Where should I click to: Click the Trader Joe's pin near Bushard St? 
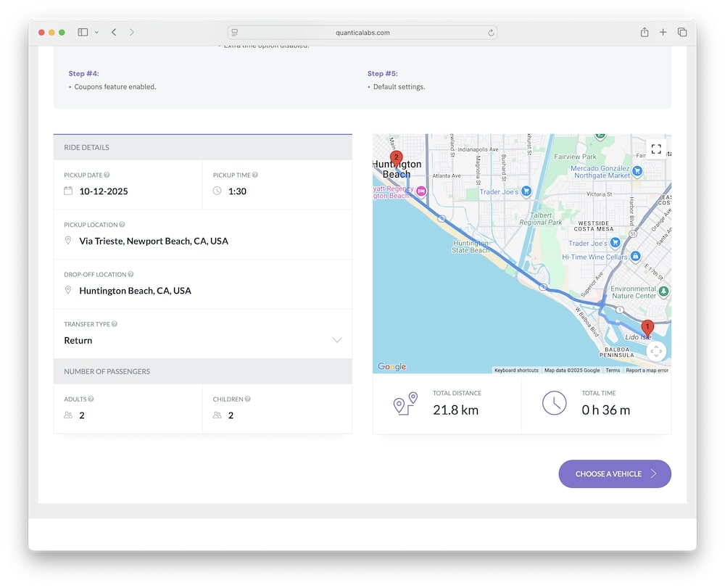[x=526, y=191]
